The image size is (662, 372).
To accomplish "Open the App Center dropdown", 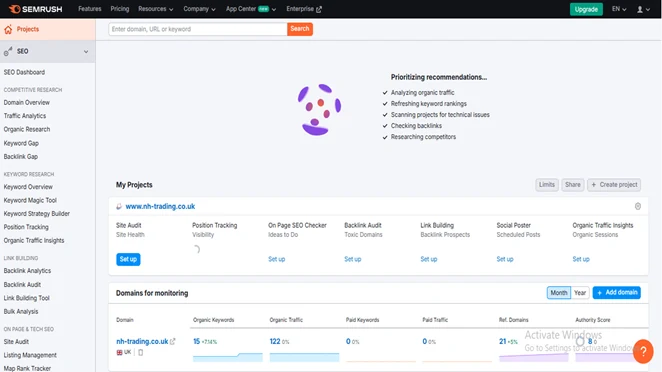I will click(x=251, y=9).
